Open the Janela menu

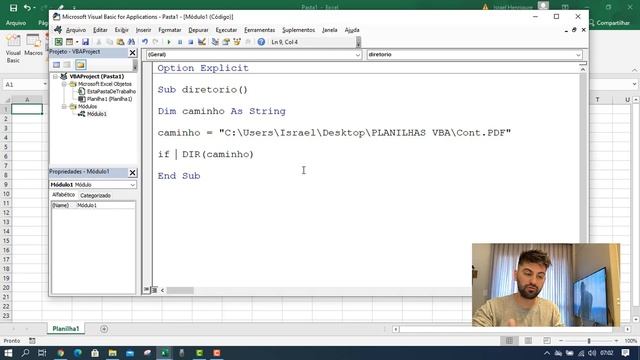pos(330,30)
